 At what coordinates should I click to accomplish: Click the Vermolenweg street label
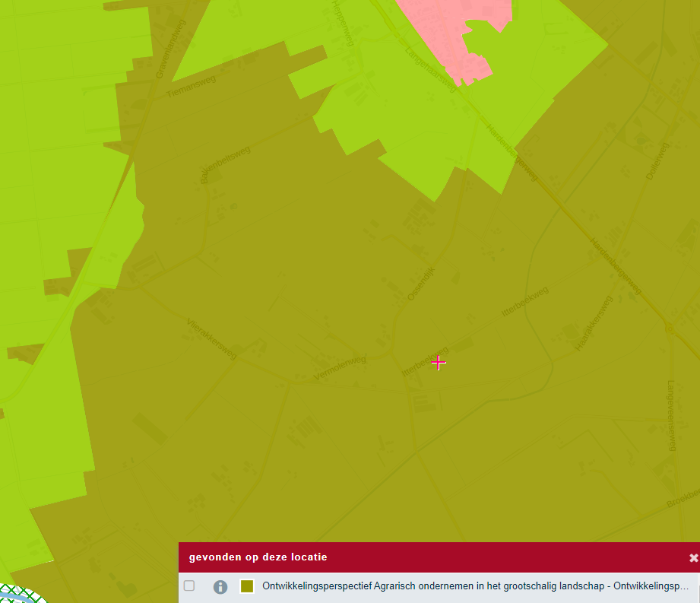[340, 368]
